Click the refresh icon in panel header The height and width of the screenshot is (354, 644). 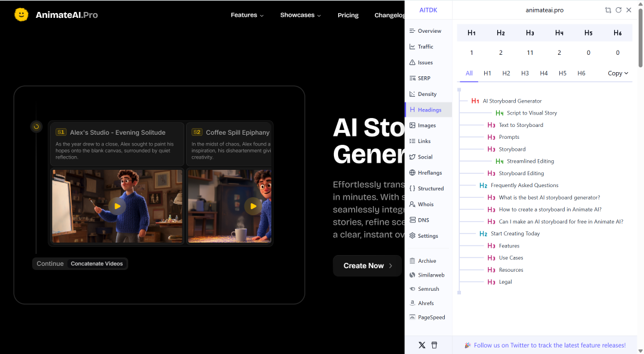click(618, 10)
